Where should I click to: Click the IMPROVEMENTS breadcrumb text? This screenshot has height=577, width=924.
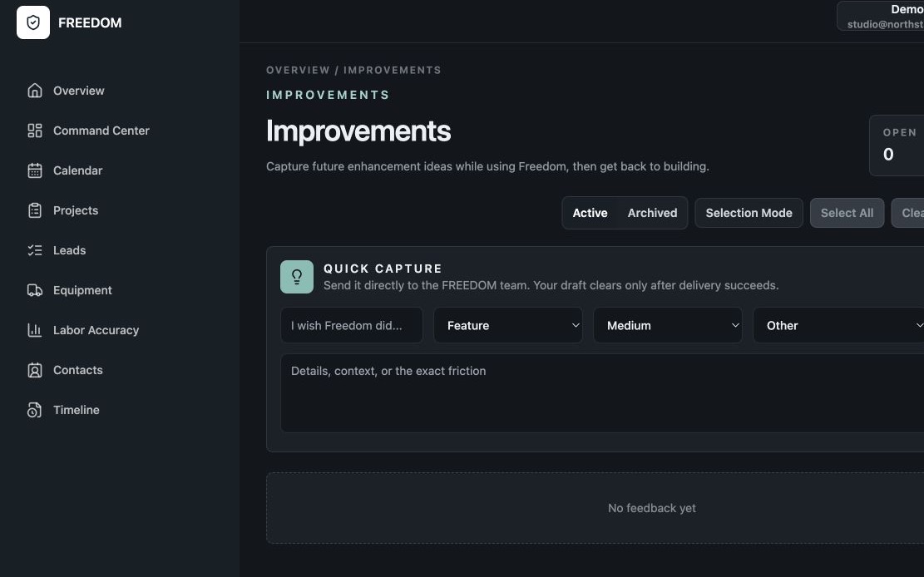click(393, 70)
